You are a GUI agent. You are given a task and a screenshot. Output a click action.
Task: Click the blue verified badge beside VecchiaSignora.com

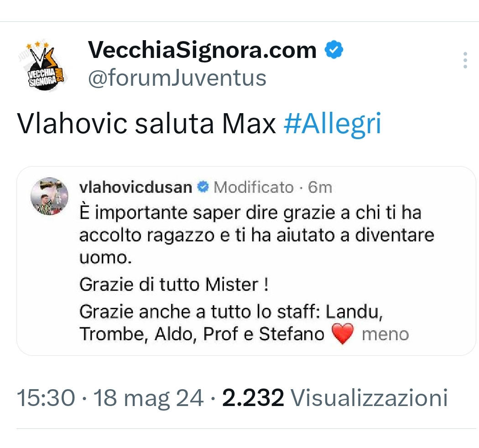(333, 50)
